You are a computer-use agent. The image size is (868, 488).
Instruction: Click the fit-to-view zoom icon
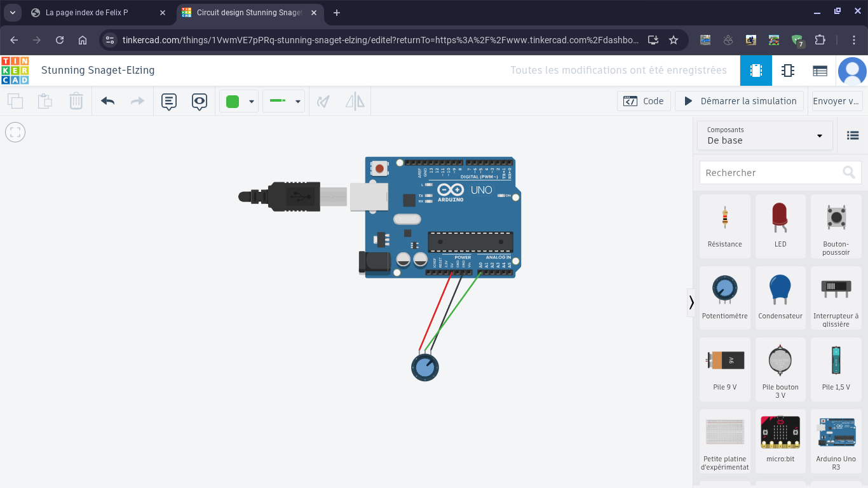[15, 132]
